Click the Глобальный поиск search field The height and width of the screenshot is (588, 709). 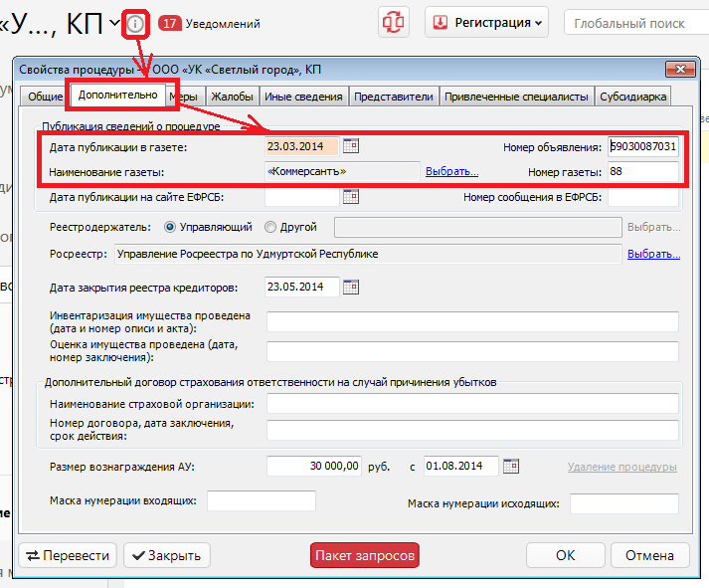click(x=636, y=23)
